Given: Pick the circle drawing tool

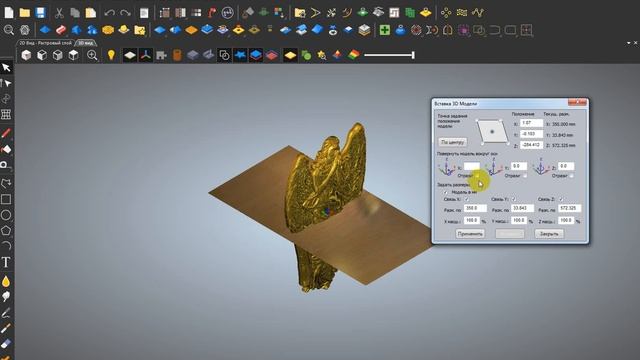Looking at the screenshot, I should pos(6,215).
